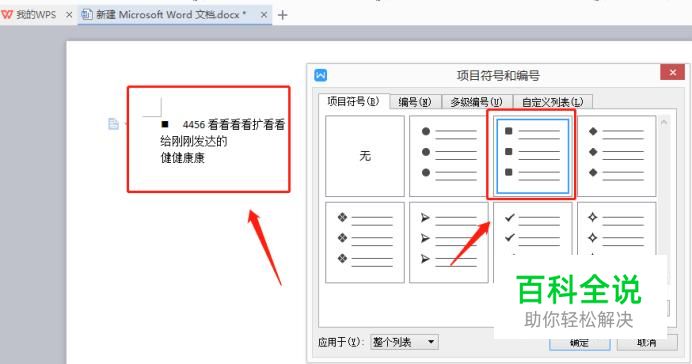Choose the 无 bullet option
Image resolution: width=692 pixels, height=364 pixels.
365,156
